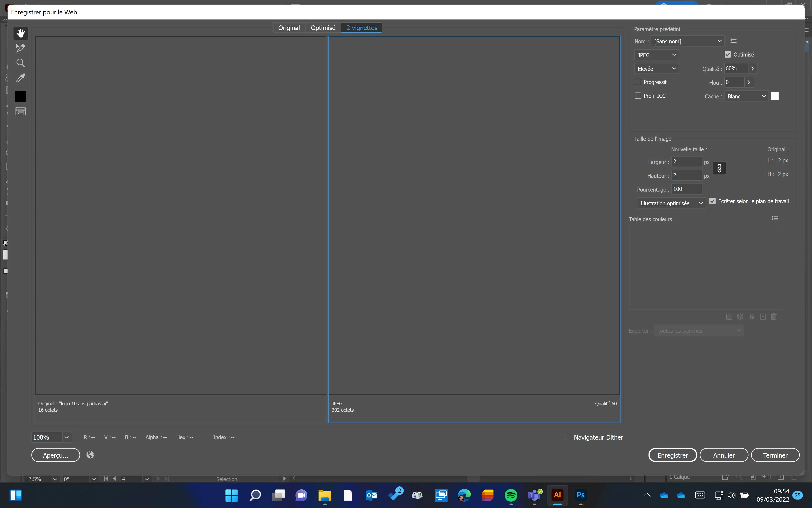Switch to the Optimisé tab
Viewport: 812px width, 508px height.
(323, 28)
